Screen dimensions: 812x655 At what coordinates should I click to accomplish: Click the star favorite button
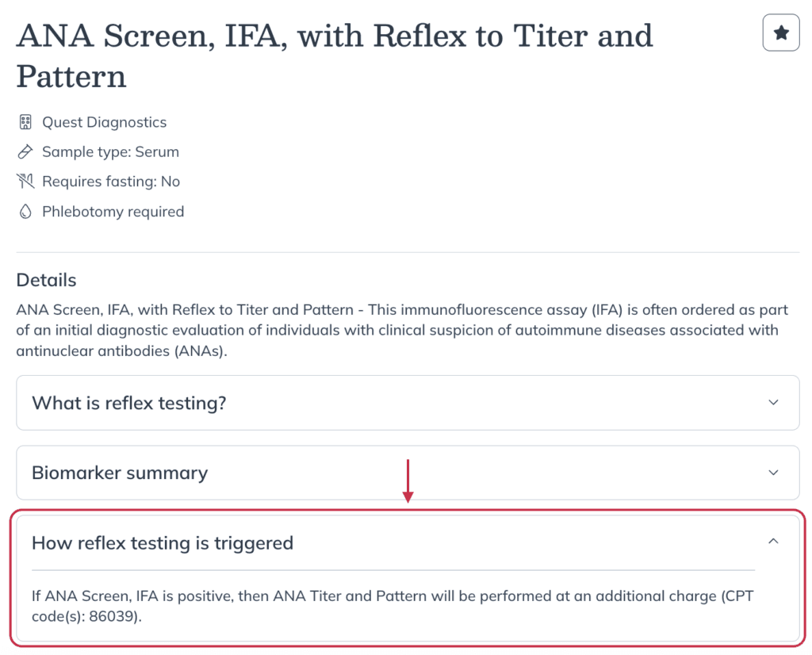coord(781,33)
